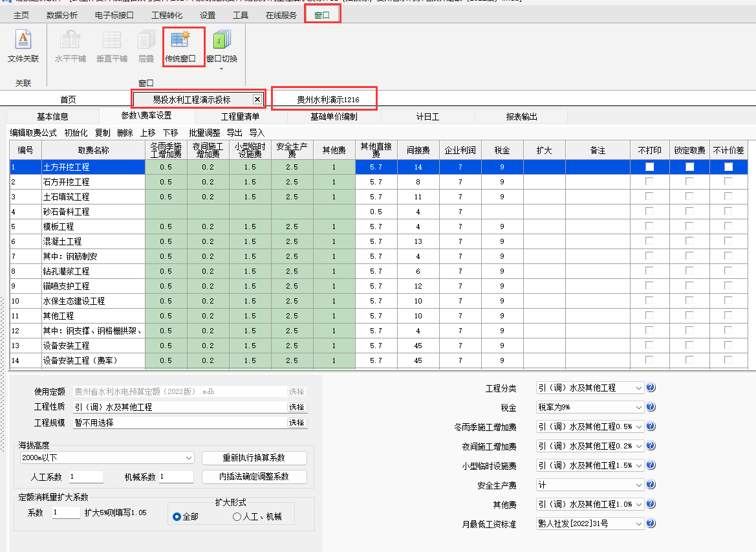Screen dimensions: 756x552
Task: Click help icon beside 月最低工资标准
Action: pos(651,524)
